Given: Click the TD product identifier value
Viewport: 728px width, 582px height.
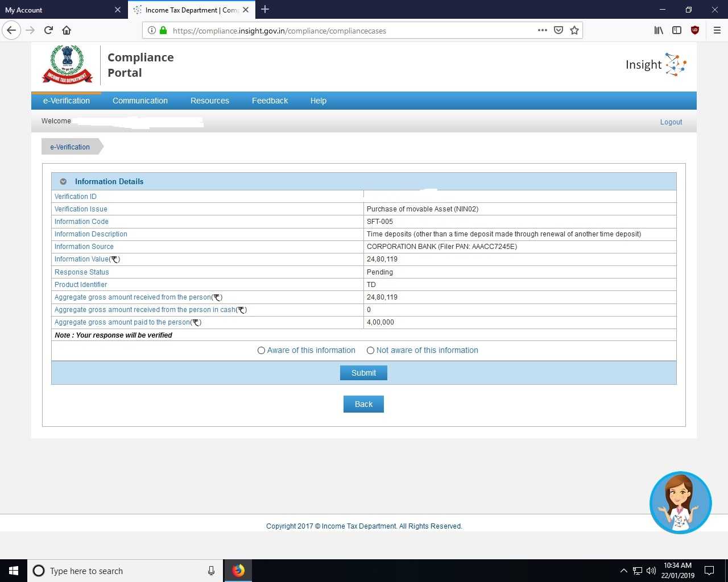Looking at the screenshot, I should tap(371, 285).
